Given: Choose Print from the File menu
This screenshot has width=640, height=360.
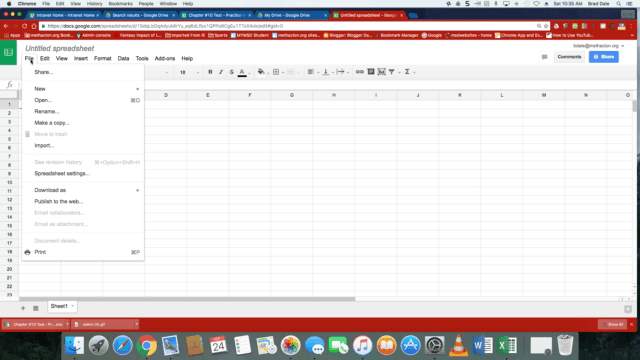Looking at the screenshot, I should [83, 252].
